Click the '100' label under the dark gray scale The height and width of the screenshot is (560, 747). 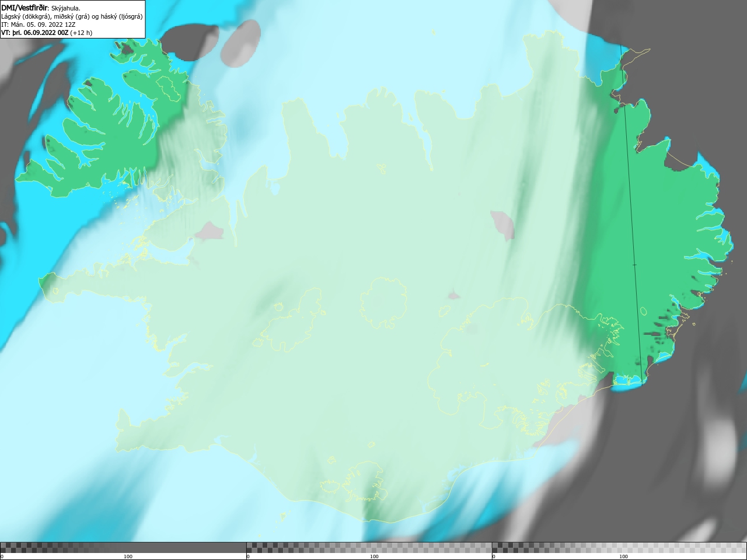coord(128,556)
